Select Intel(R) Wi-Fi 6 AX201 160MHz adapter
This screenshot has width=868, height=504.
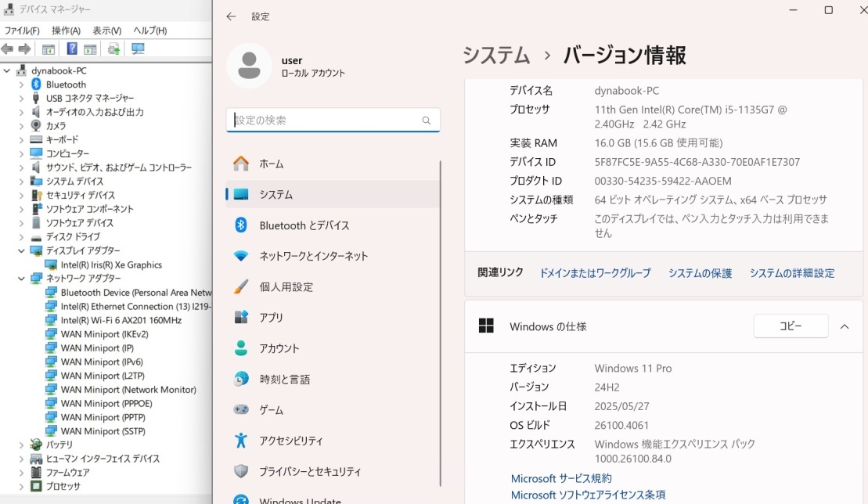121,320
